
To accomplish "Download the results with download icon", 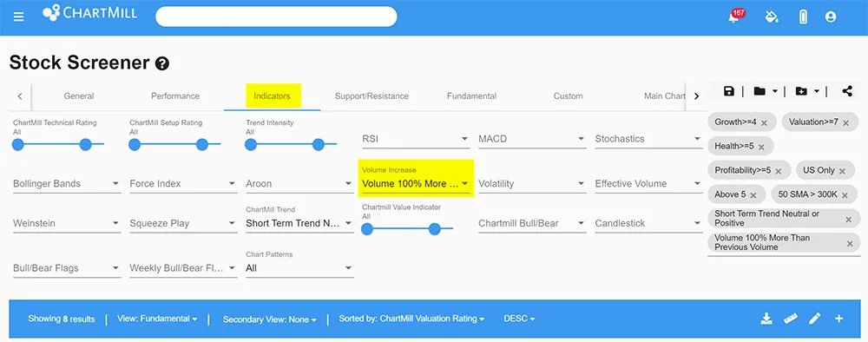I will 766,319.
